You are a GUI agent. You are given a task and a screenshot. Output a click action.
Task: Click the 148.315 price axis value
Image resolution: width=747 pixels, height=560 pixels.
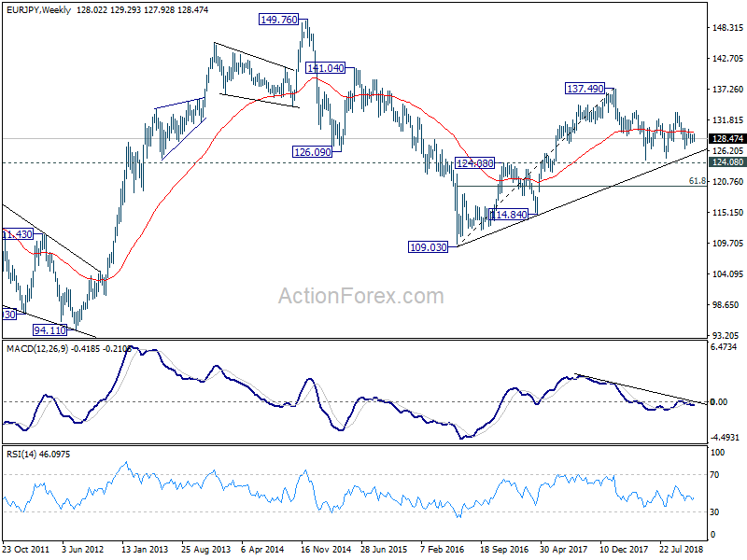pyautogui.click(x=727, y=28)
